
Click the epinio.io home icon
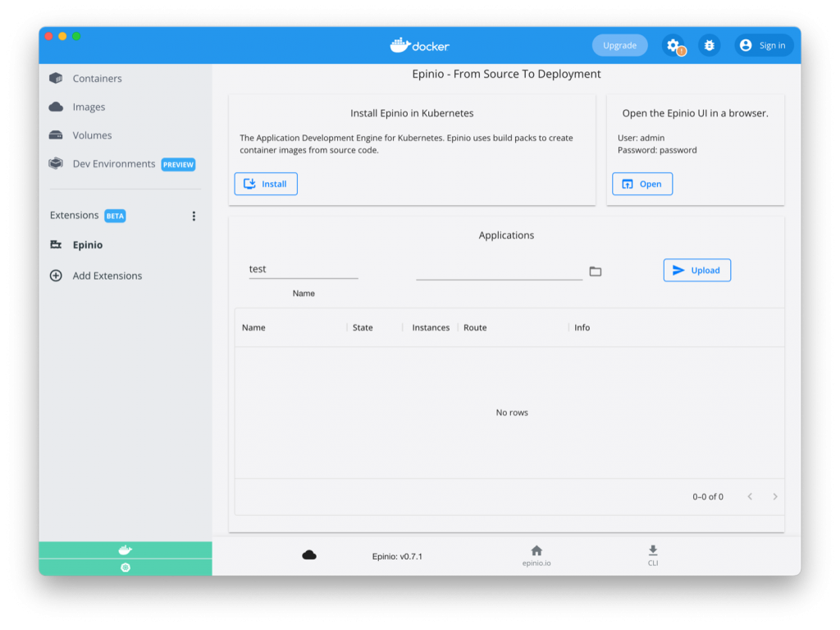(536, 551)
